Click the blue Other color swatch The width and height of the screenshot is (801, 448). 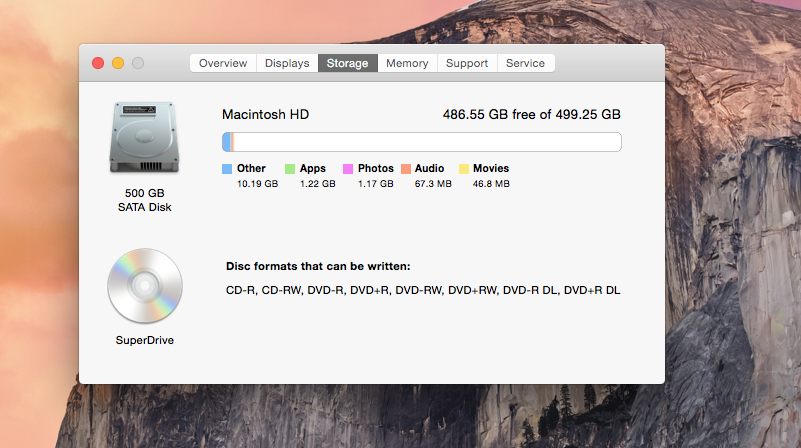(227, 169)
